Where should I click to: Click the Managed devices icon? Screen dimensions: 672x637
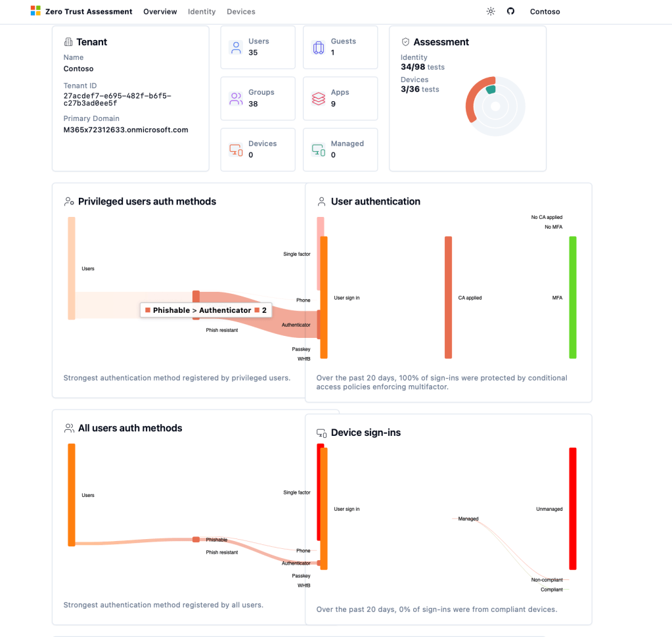pyautogui.click(x=319, y=150)
